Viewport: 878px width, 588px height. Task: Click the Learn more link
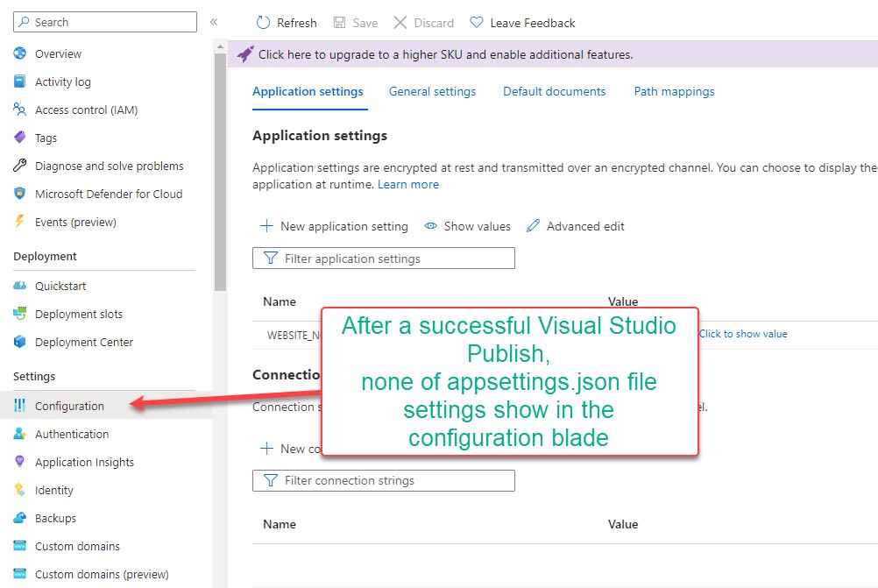pos(408,184)
